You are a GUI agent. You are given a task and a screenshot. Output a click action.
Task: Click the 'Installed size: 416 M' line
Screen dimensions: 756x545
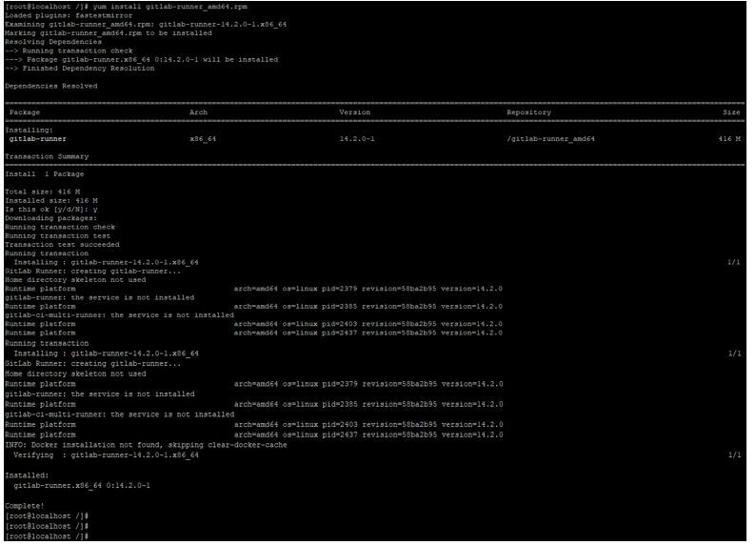pos(51,201)
